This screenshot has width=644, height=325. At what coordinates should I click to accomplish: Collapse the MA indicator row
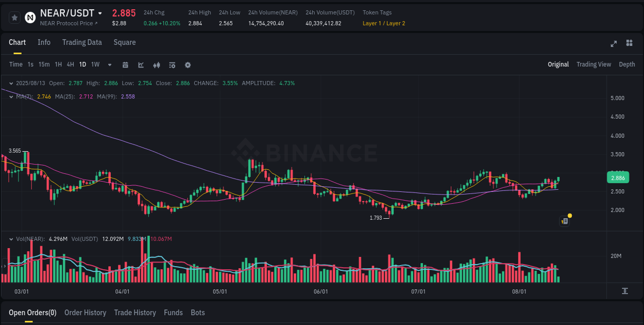coord(11,97)
